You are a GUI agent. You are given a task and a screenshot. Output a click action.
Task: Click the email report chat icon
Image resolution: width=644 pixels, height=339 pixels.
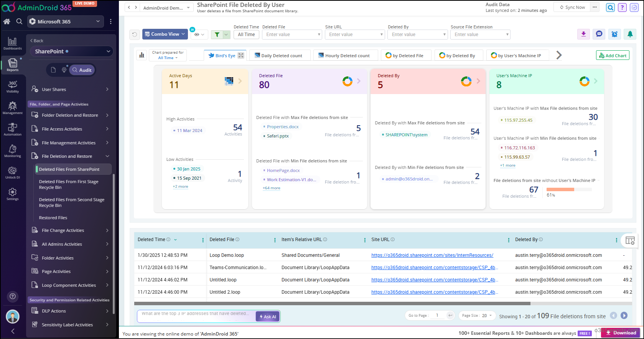(x=599, y=34)
